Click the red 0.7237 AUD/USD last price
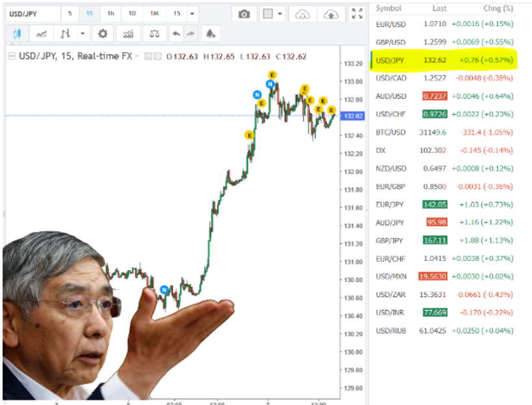This screenshot has width=532, height=405. point(435,96)
